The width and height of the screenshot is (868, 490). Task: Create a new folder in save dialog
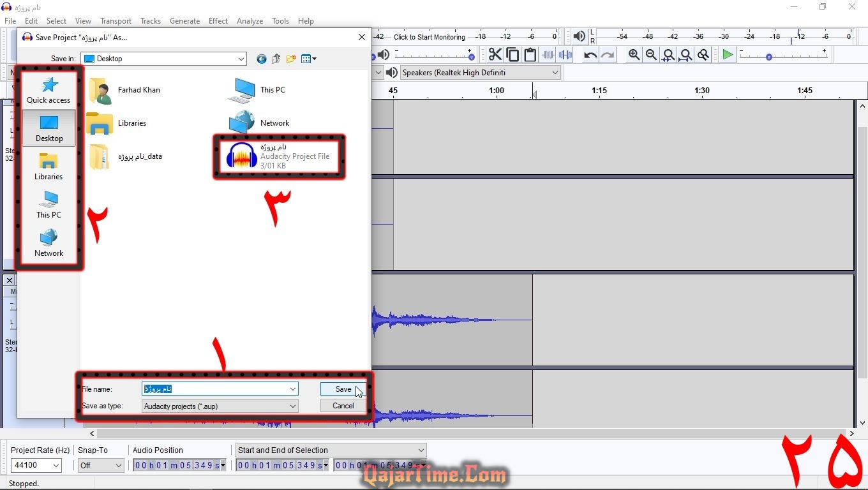(x=291, y=59)
